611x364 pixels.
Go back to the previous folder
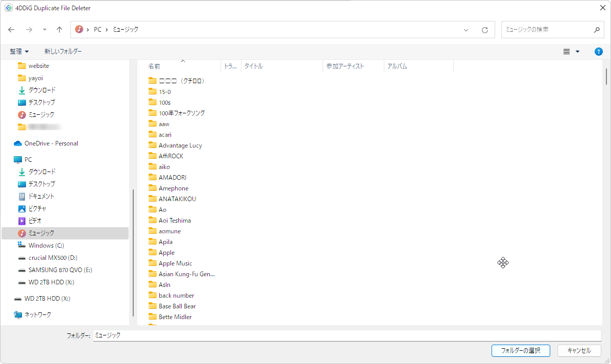click(x=11, y=30)
